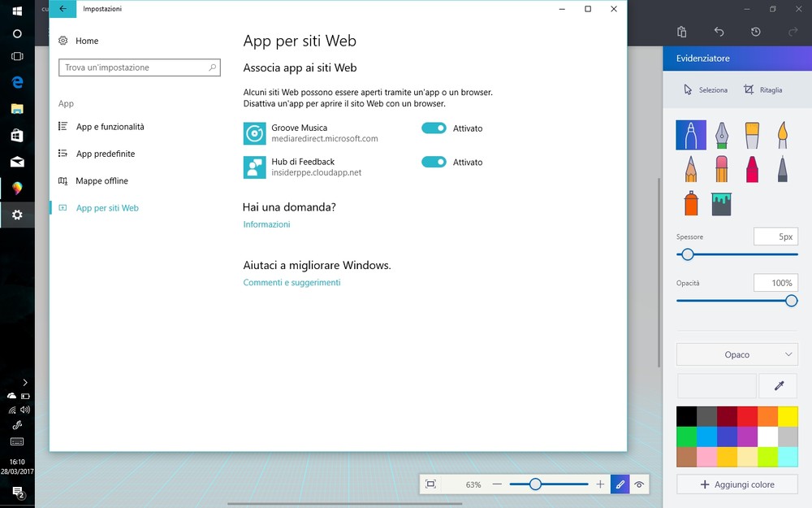Click the Spessore thickness slider handle
The height and width of the screenshot is (508, 812).
(687, 254)
